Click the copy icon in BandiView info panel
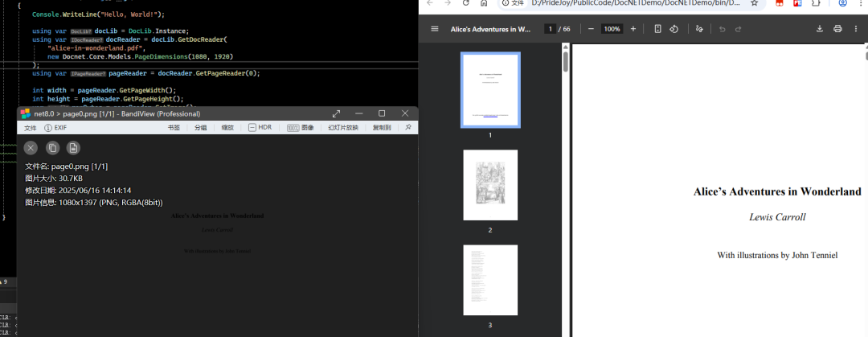This screenshot has width=868, height=337. coord(52,147)
